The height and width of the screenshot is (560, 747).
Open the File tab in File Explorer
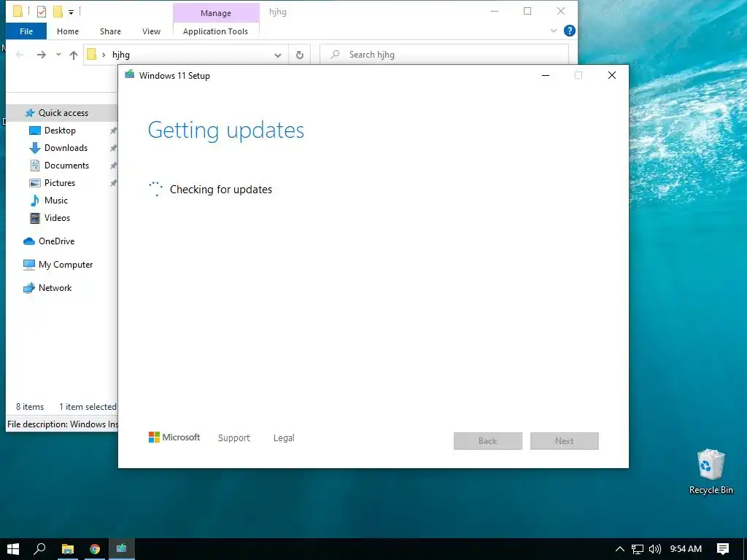point(26,31)
